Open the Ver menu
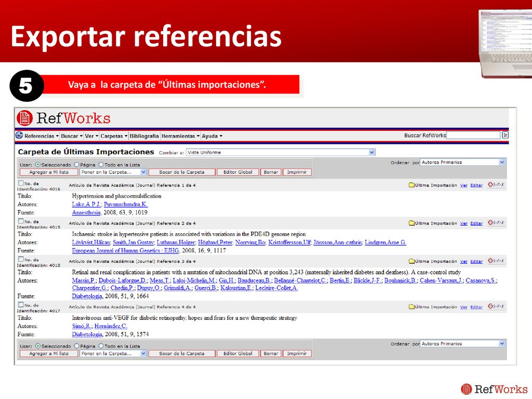Viewport: 532px width, 399px height. pyautogui.click(x=91, y=136)
